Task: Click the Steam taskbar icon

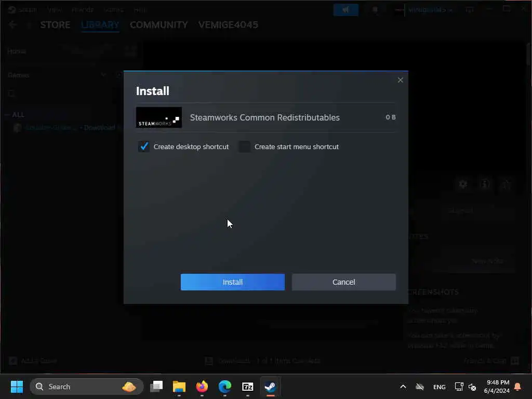Action: pos(270,387)
